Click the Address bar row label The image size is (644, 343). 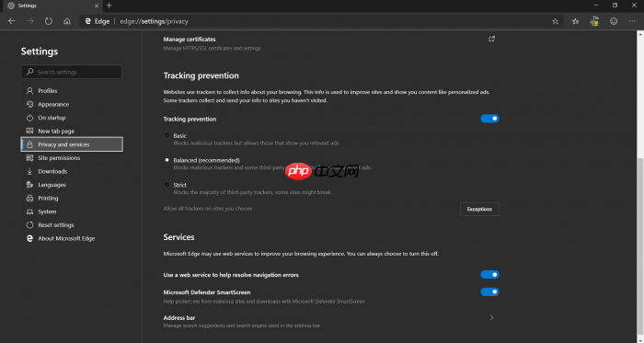[x=179, y=318]
